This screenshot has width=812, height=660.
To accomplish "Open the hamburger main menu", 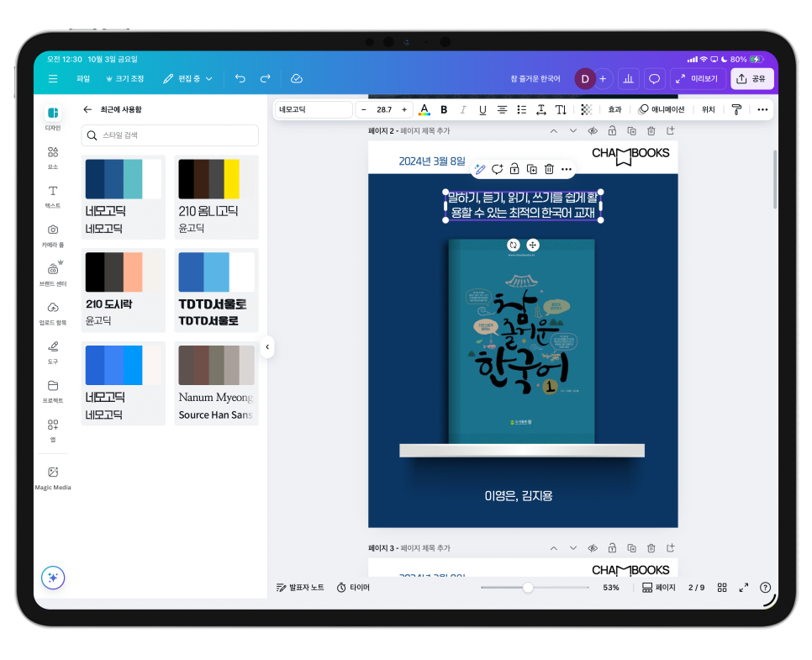I will coord(53,79).
